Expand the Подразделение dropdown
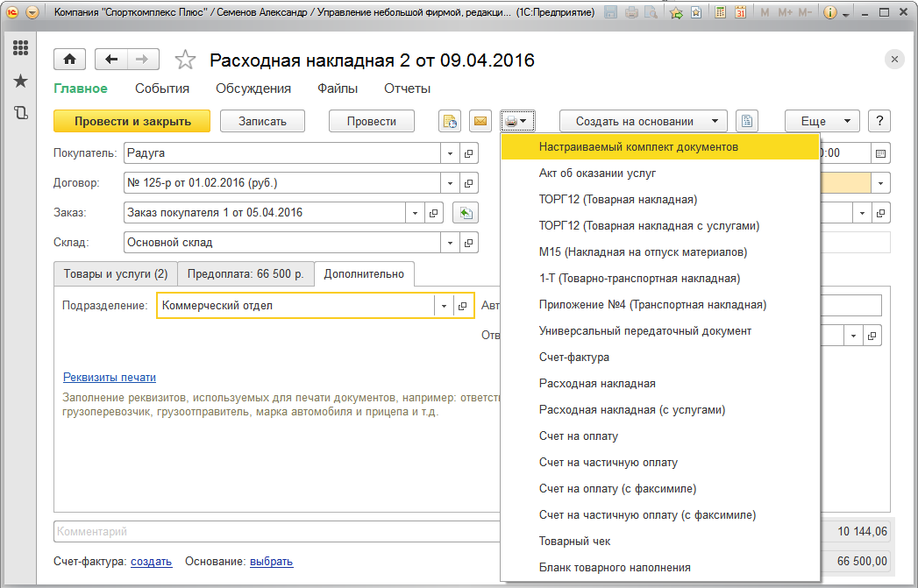This screenshot has width=918, height=588. [x=443, y=306]
